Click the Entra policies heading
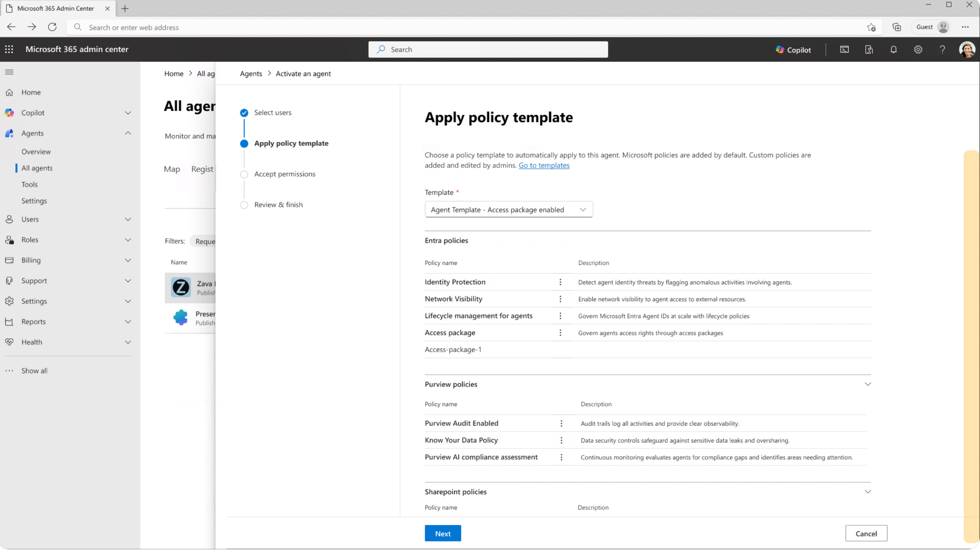The height and width of the screenshot is (550, 980). pos(446,241)
